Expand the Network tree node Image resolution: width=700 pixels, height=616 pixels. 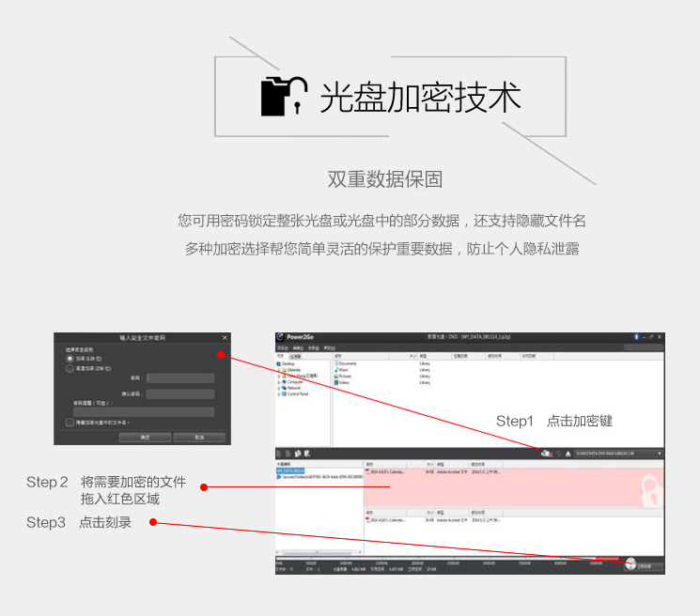click(x=278, y=388)
